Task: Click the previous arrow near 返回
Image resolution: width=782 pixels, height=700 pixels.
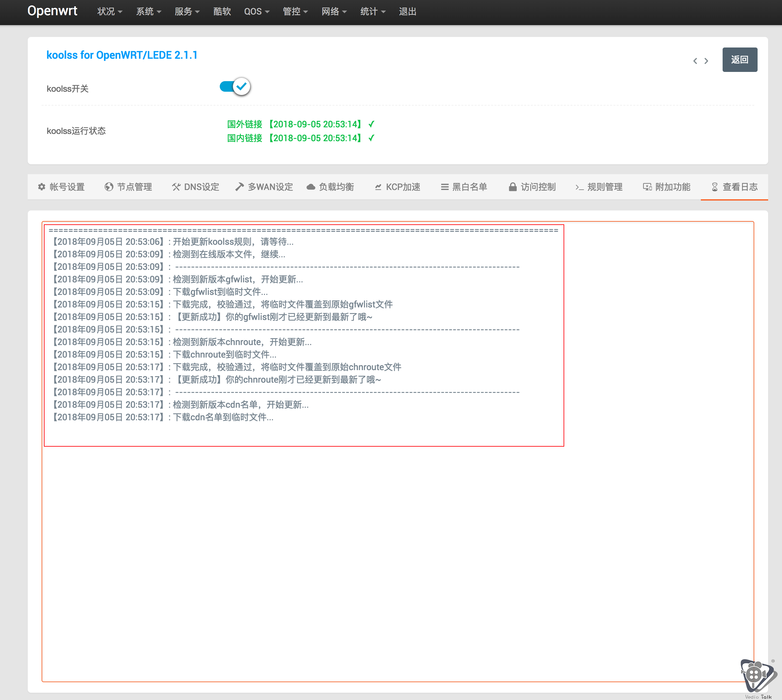Action: (695, 61)
